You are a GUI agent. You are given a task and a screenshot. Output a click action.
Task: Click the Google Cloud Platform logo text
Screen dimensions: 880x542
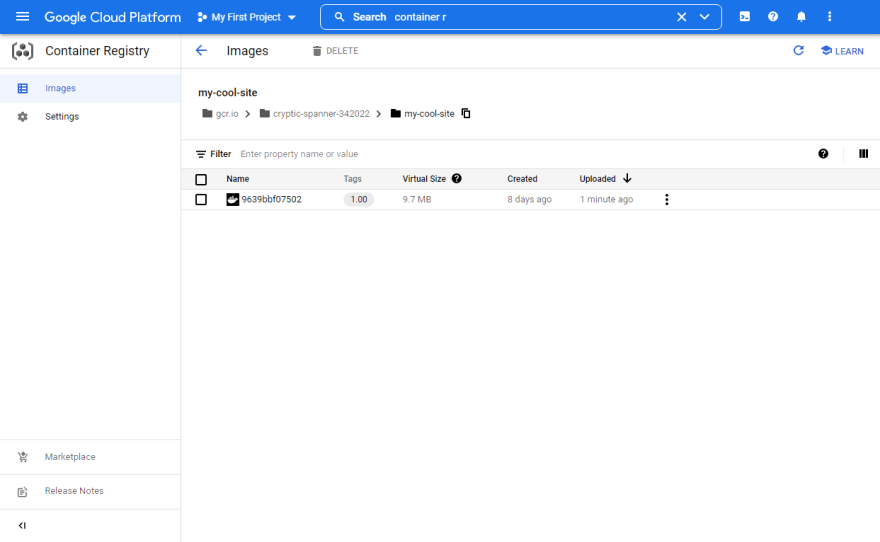click(113, 17)
